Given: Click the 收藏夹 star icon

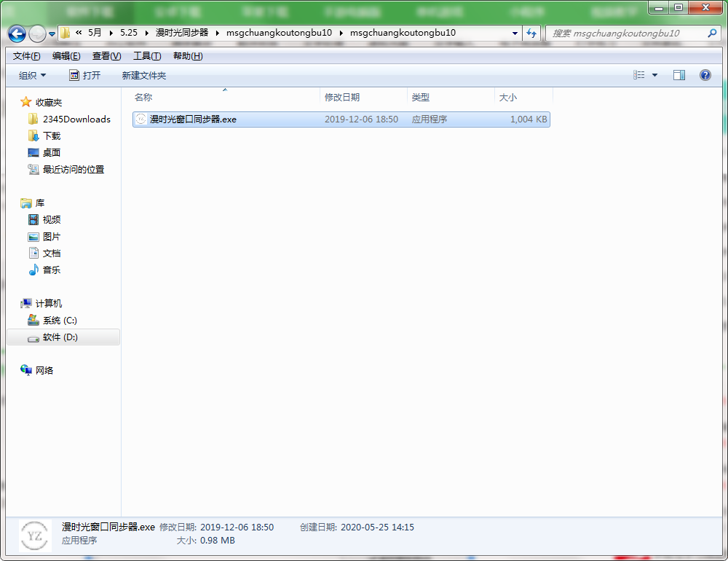Looking at the screenshot, I should point(26,102).
